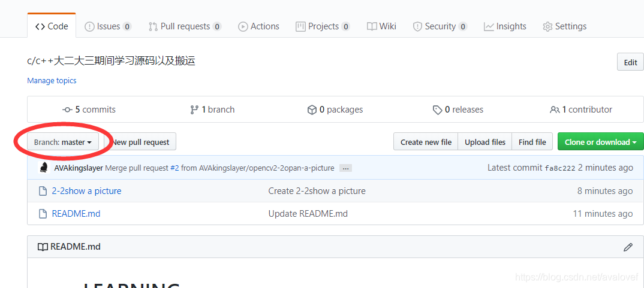
Task: Click the Insights graph icon
Action: pos(489,27)
